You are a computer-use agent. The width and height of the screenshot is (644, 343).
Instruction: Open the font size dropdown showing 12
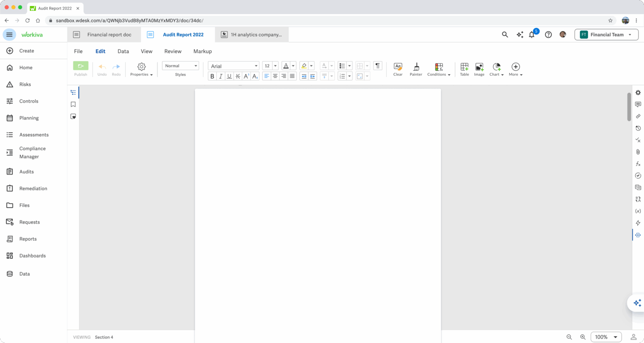[270, 66]
